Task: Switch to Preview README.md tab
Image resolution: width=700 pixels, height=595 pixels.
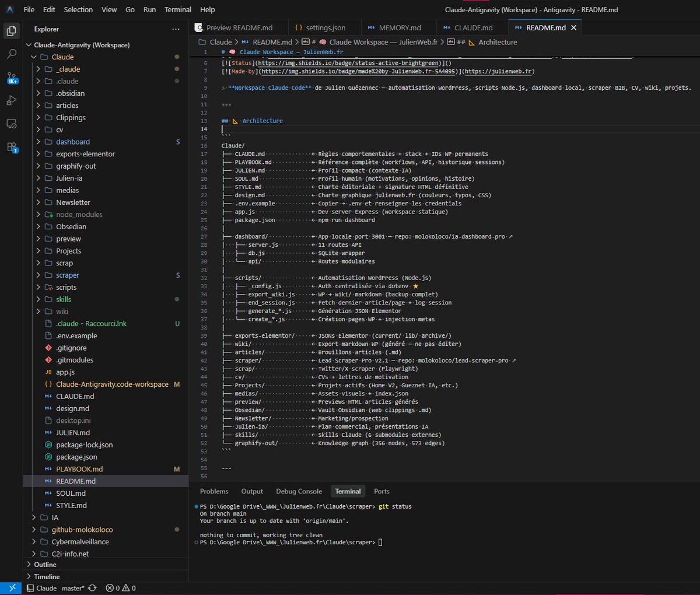Action: pyautogui.click(x=239, y=27)
